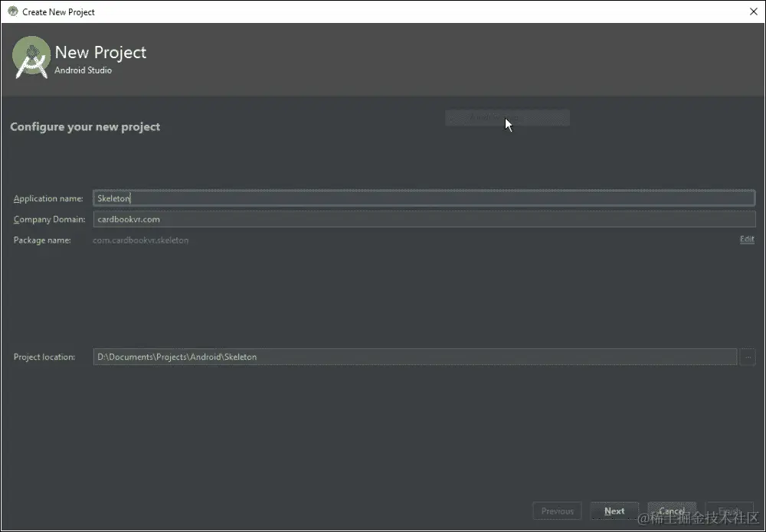This screenshot has height=532, width=766.
Task: Click the Application name label
Action: pos(48,199)
